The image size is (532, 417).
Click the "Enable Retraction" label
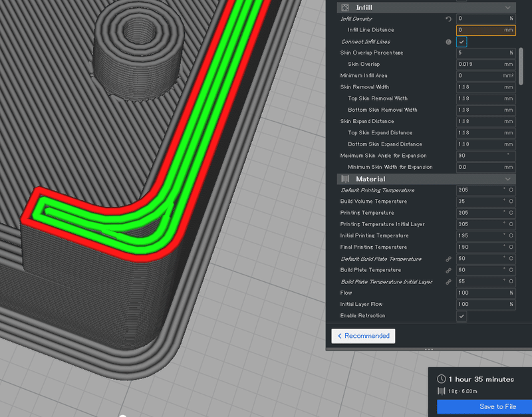click(x=362, y=316)
